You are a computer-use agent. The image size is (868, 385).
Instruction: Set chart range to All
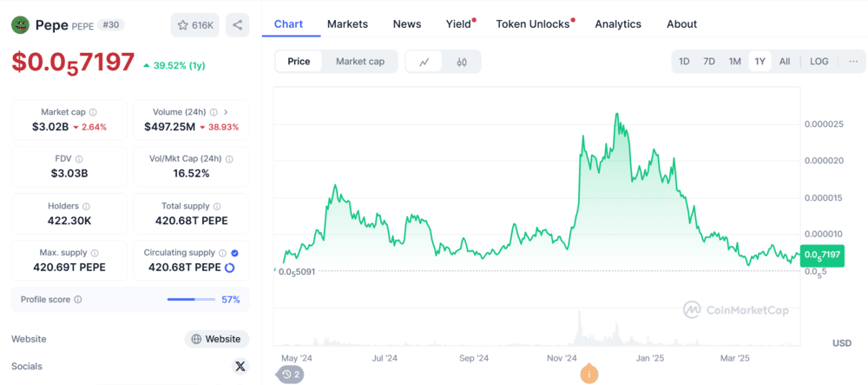pyautogui.click(x=785, y=62)
